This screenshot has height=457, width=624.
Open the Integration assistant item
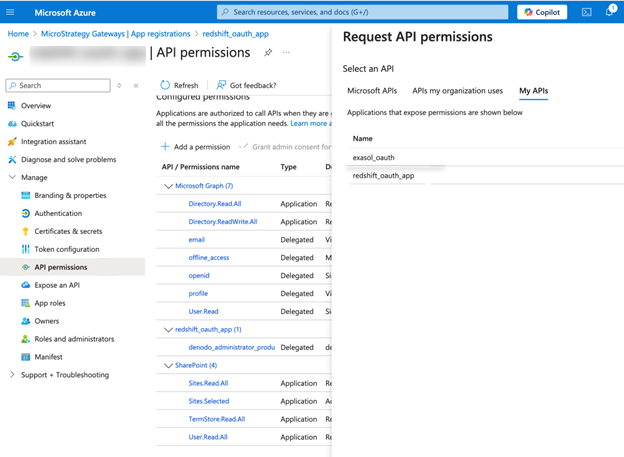53,141
